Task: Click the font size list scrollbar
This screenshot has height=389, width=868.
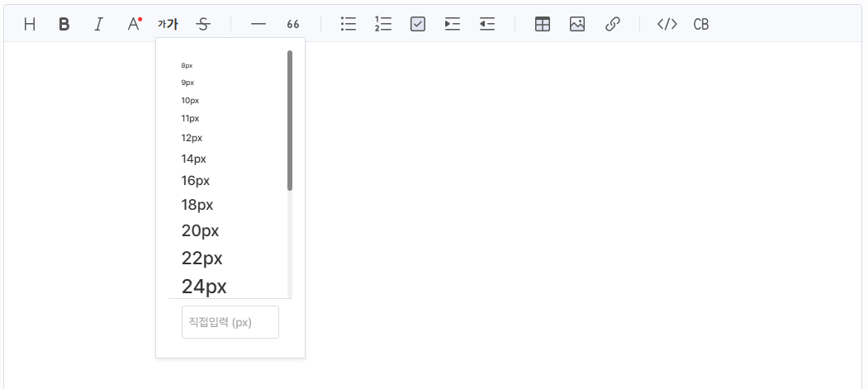Action: (290, 121)
